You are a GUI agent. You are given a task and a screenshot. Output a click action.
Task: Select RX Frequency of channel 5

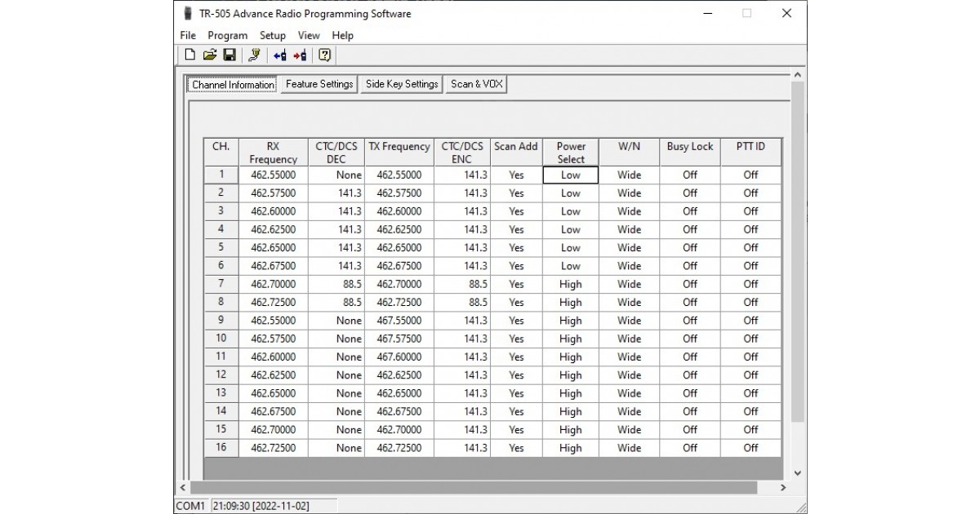point(273,247)
